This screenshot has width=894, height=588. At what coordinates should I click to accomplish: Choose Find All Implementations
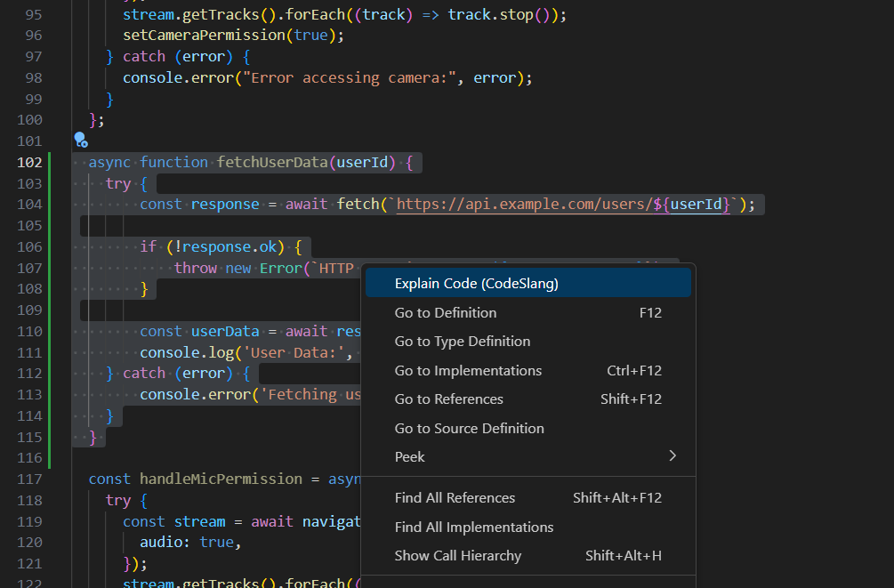tap(528, 527)
